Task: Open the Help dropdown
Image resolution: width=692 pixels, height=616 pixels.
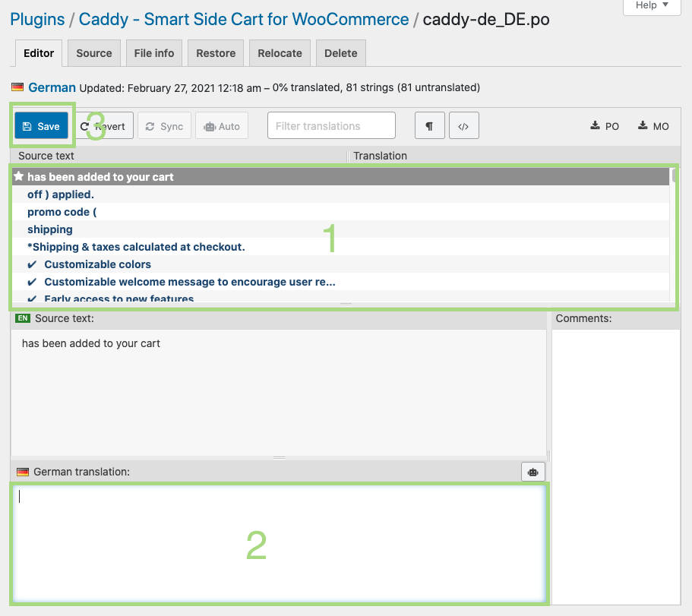Action: [652, 5]
